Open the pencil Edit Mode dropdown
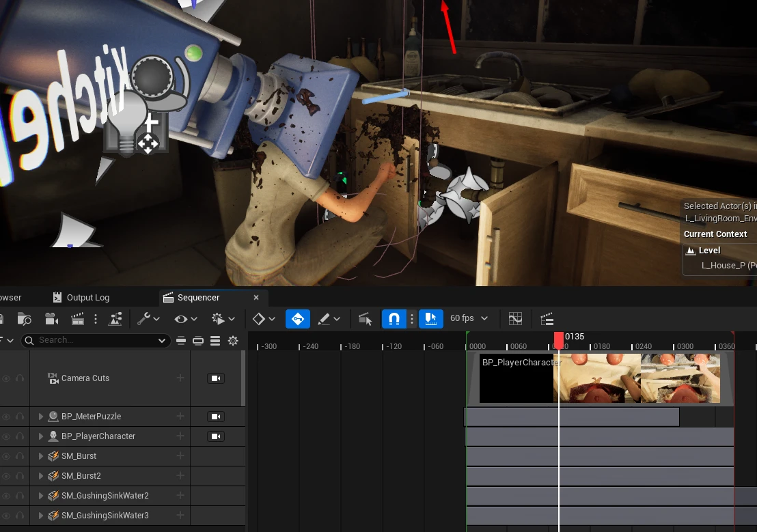757x532 pixels. click(329, 319)
